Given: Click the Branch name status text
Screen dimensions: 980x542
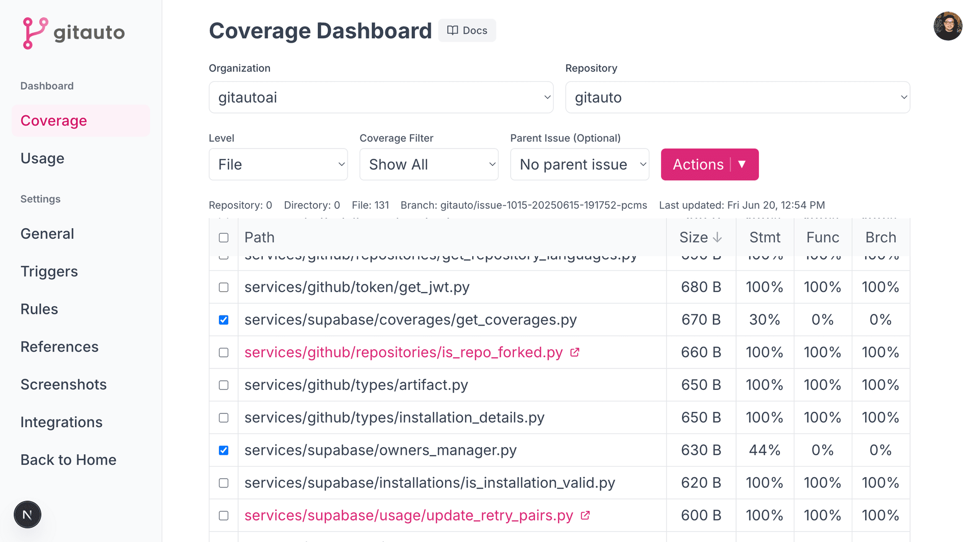Looking at the screenshot, I should [524, 205].
